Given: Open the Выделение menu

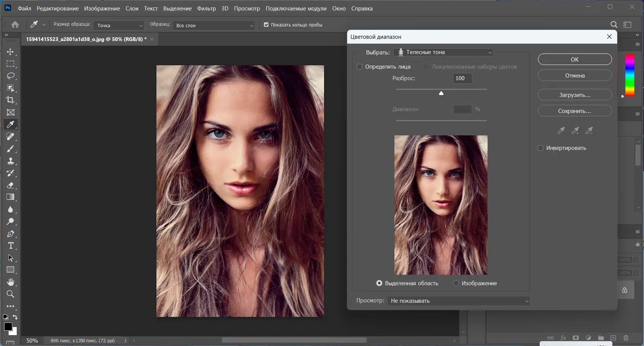Looking at the screenshot, I should click(x=177, y=8).
